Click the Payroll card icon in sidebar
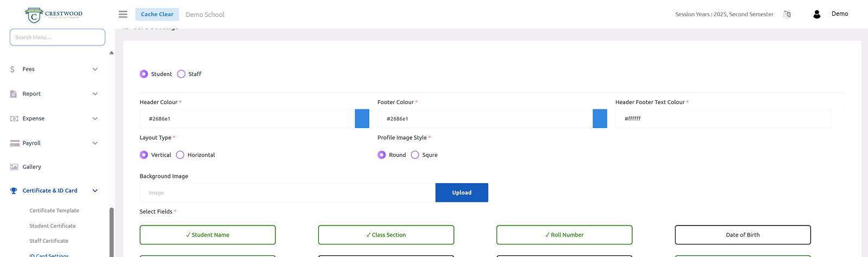This screenshot has width=868, height=257. tap(15, 143)
